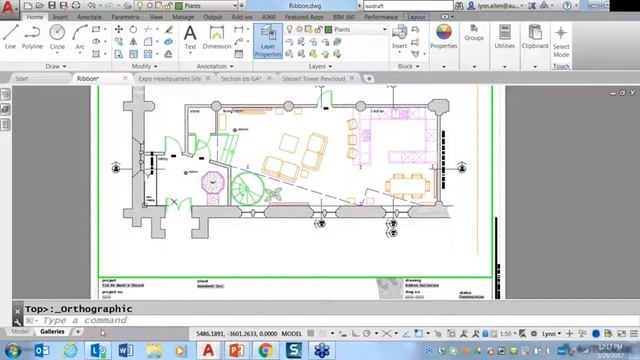Image resolution: width=640 pixels, height=360 pixels.
Task: Expand the Block panel
Action: pos(409,66)
